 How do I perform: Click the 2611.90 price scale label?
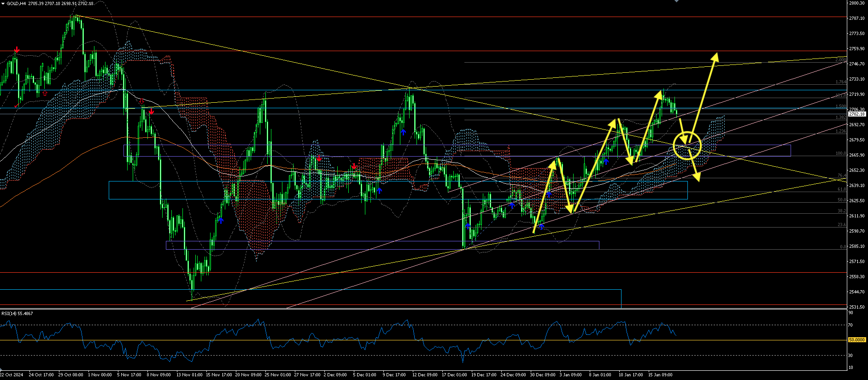coord(856,216)
